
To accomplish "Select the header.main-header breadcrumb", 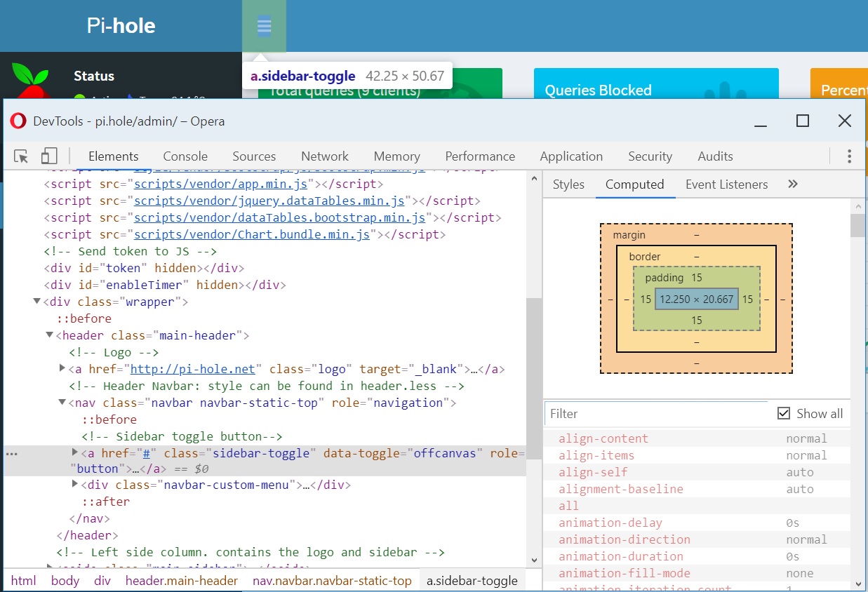I will [x=181, y=580].
